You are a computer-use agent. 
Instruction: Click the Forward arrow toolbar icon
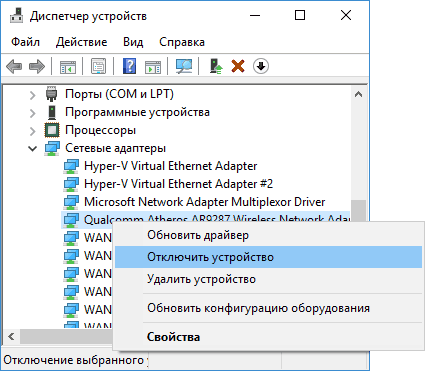[37, 66]
